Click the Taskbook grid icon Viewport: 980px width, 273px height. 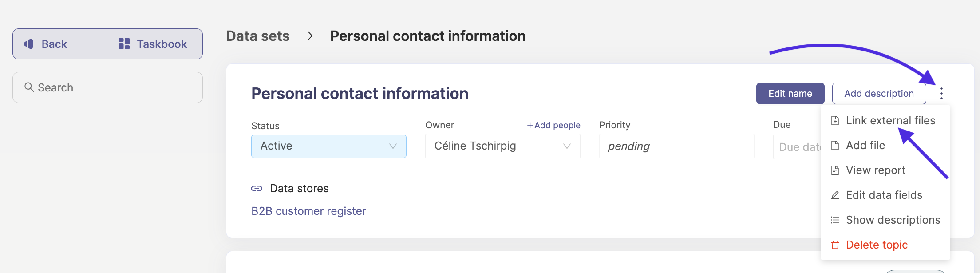[124, 44]
